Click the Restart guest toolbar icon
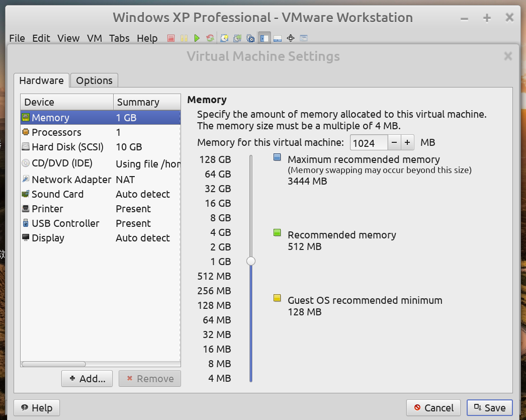 point(210,38)
